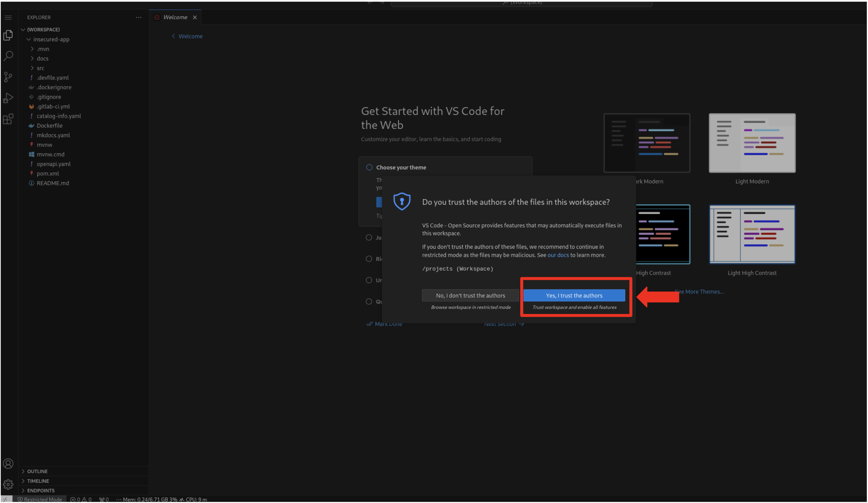Open the hamburger application menu
The width and height of the screenshot is (868, 503).
click(8, 17)
